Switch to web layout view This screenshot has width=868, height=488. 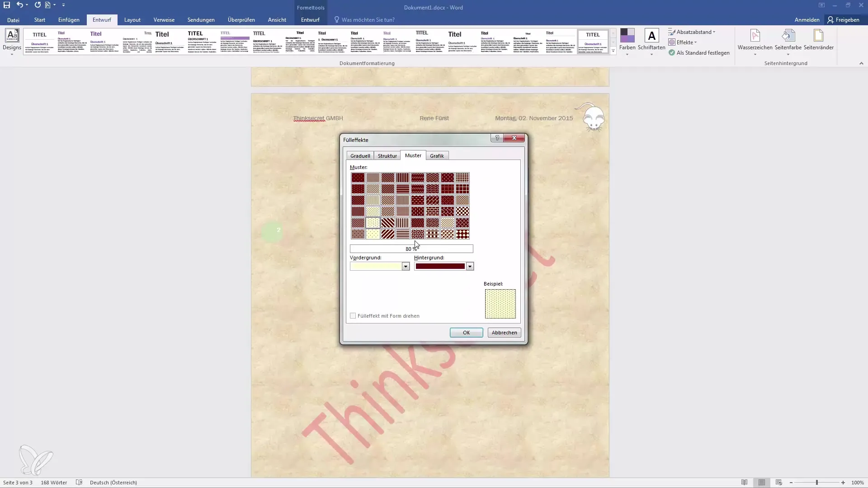pyautogui.click(x=778, y=483)
